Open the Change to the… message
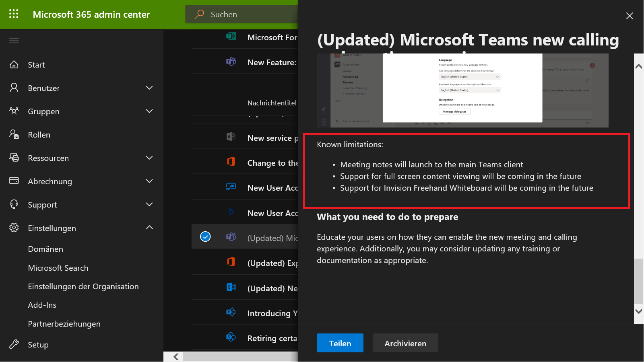The image size is (644, 362). point(273,163)
